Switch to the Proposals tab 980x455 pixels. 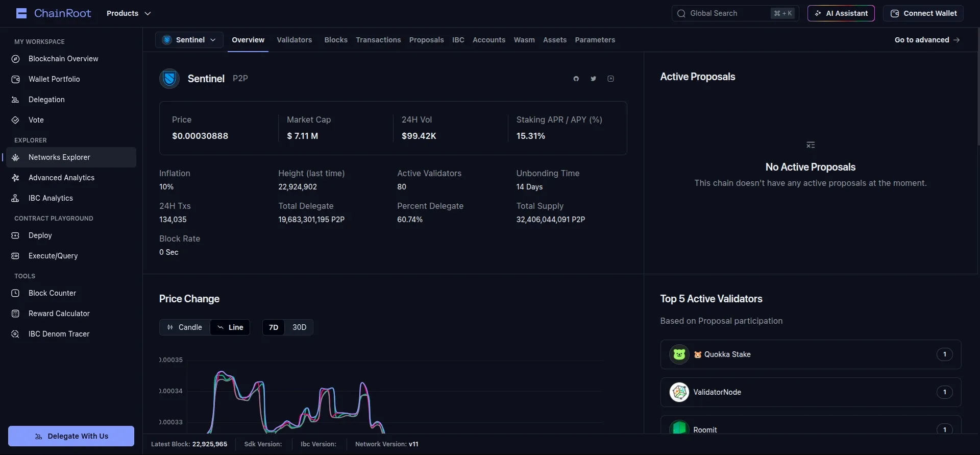tap(426, 40)
